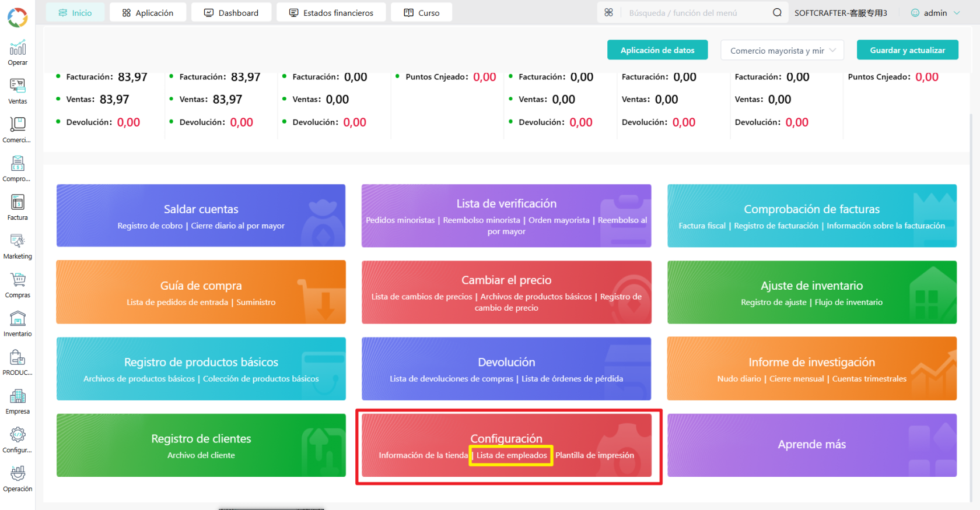Open Registro de facturación link
The height and width of the screenshot is (510, 980).
(776, 226)
